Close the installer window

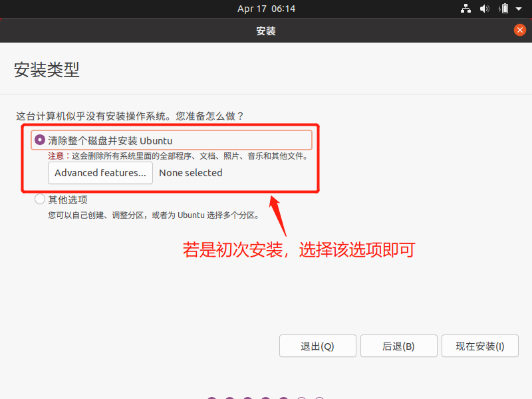point(520,30)
